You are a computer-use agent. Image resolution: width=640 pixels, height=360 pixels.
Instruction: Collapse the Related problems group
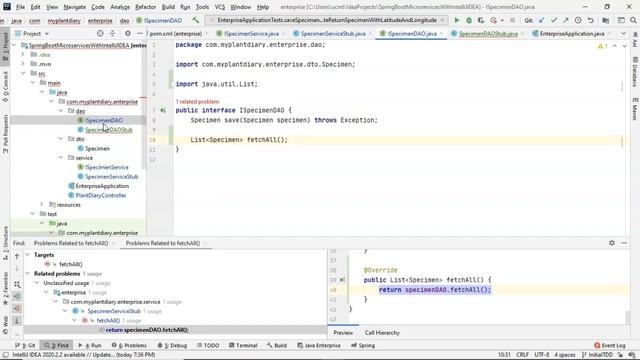point(28,273)
